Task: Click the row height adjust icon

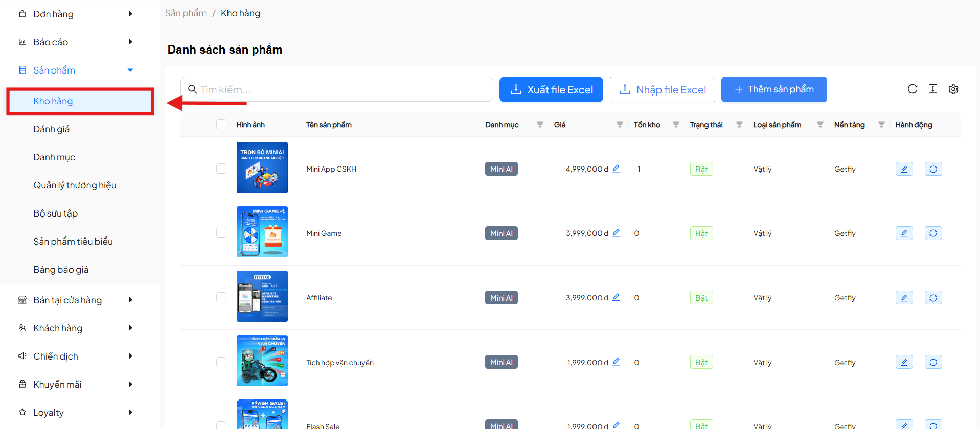Action: tap(932, 89)
